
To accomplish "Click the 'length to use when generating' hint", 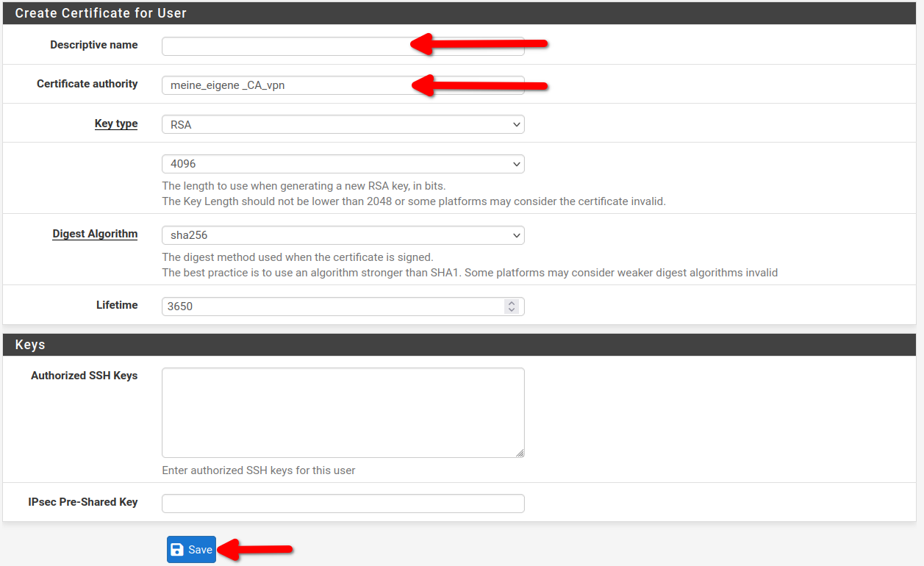I will tap(304, 186).
